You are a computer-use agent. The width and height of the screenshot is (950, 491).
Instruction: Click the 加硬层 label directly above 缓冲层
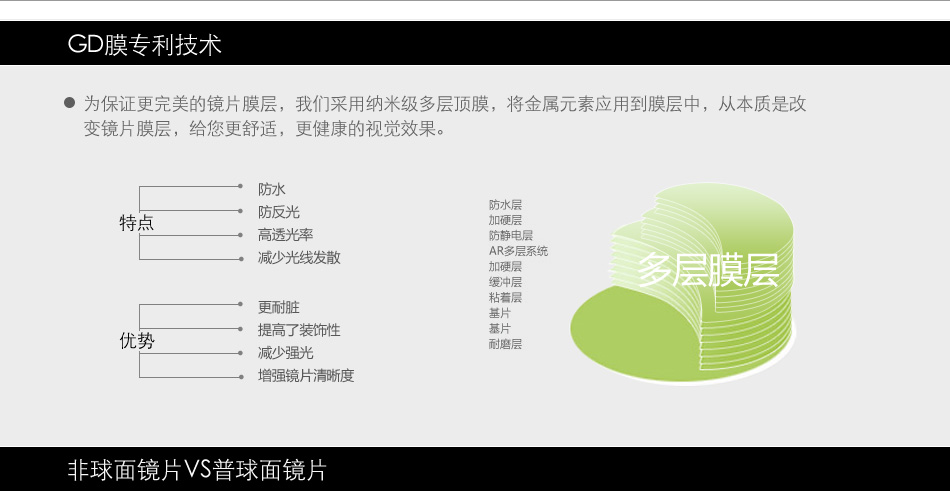tap(505, 266)
